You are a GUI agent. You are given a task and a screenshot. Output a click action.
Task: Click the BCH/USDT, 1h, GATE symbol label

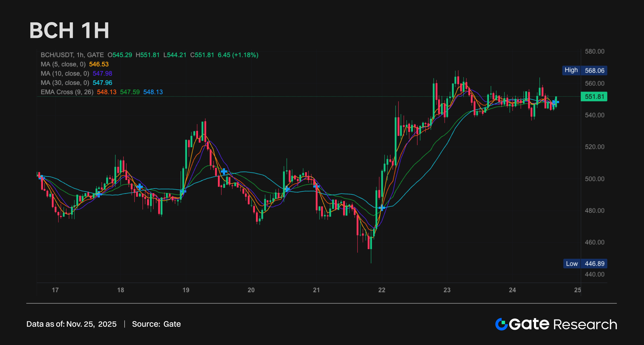[72, 55]
